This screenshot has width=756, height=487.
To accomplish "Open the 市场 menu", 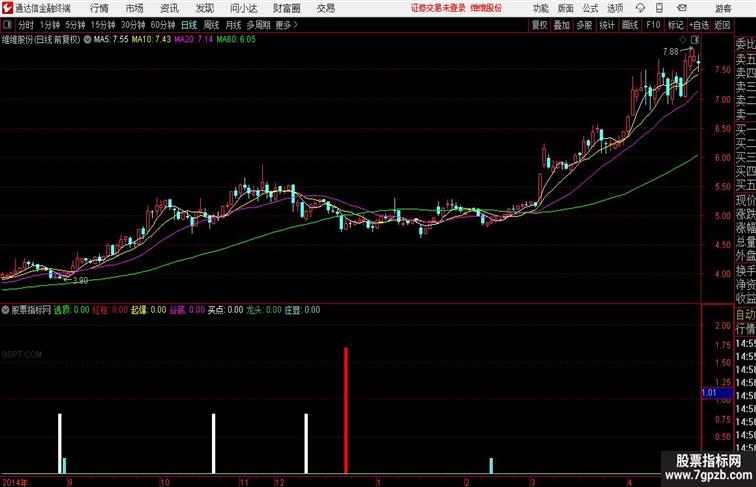I will (134, 8).
